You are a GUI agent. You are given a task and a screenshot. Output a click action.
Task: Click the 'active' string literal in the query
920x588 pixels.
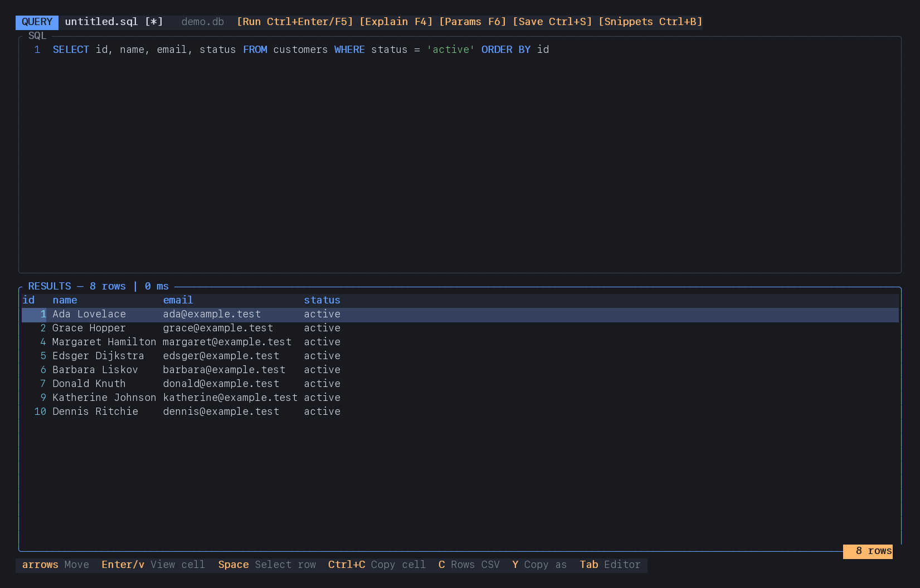click(451, 50)
